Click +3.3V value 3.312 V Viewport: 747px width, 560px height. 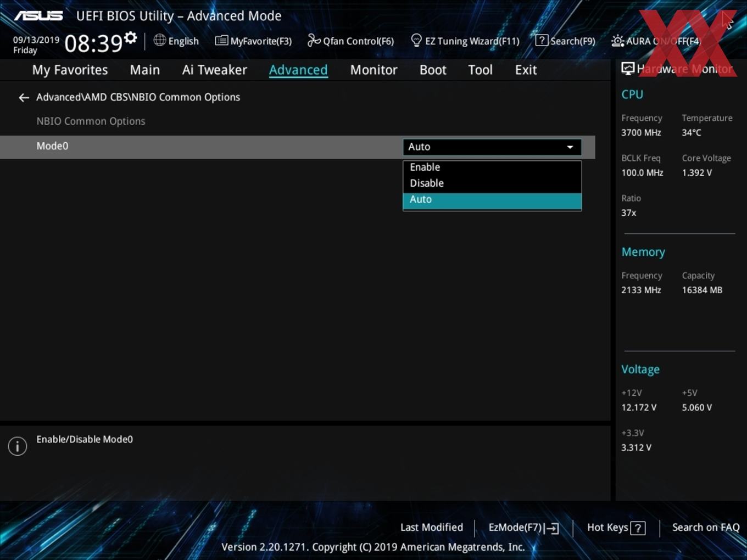(x=636, y=447)
